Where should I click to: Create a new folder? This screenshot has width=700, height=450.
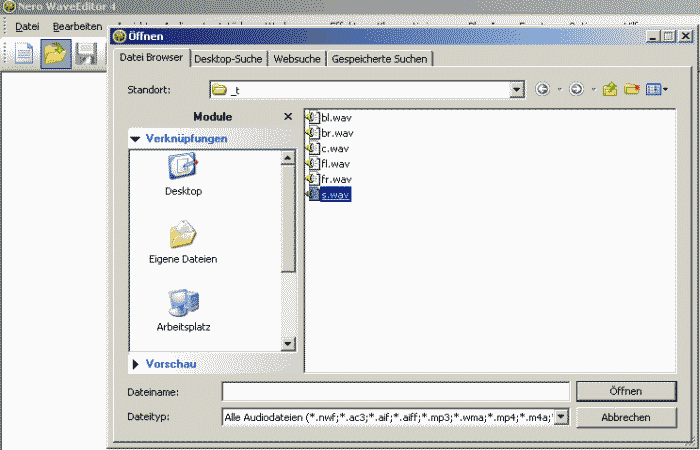coord(632,89)
